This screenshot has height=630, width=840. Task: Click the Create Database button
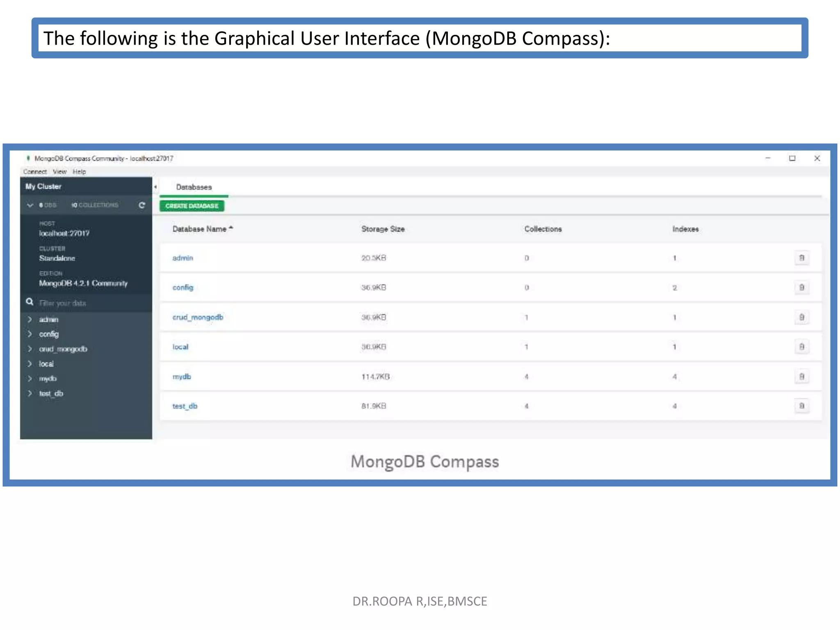pyautogui.click(x=192, y=206)
